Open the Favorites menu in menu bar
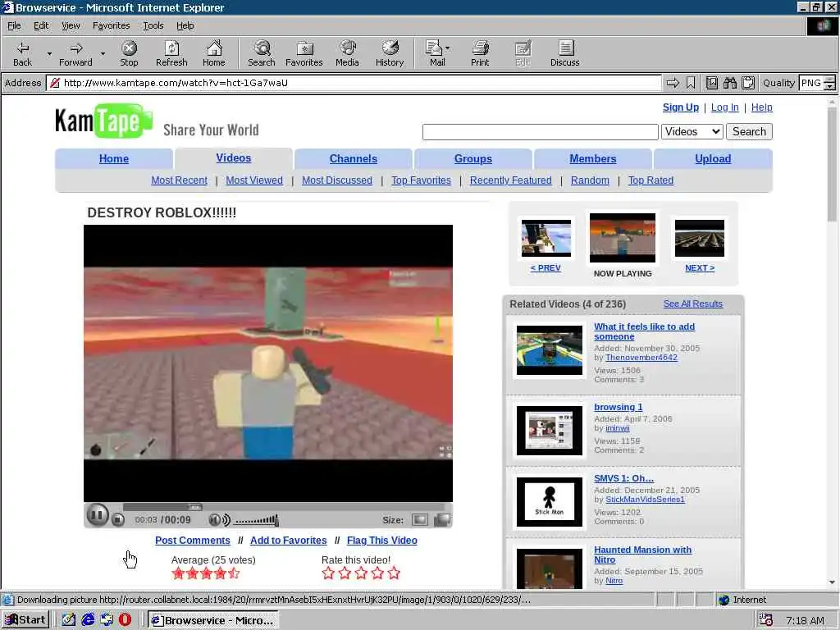840x630 pixels. tap(111, 25)
